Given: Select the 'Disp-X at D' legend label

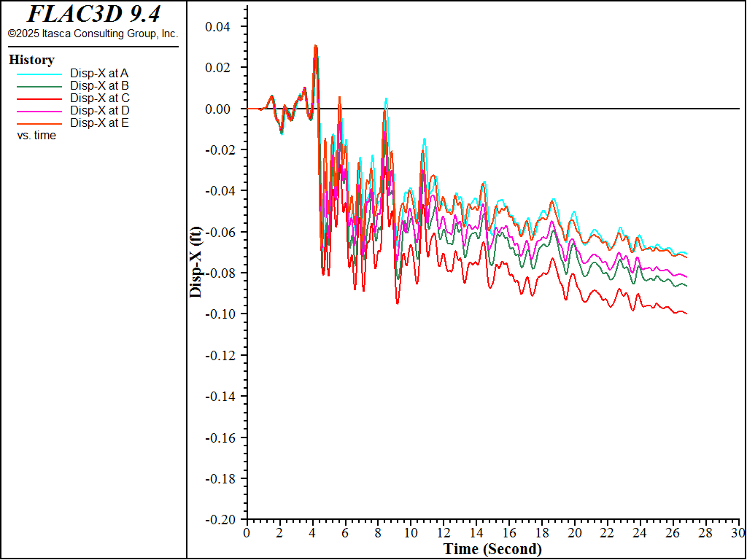Looking at the screenshot, I should click(x=99, y=111).
